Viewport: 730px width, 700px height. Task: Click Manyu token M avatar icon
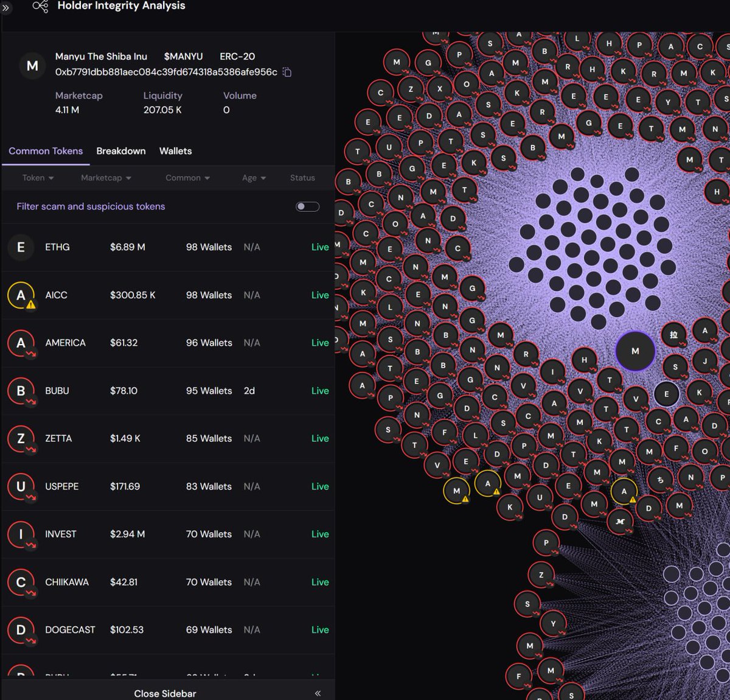pos(32,66)
